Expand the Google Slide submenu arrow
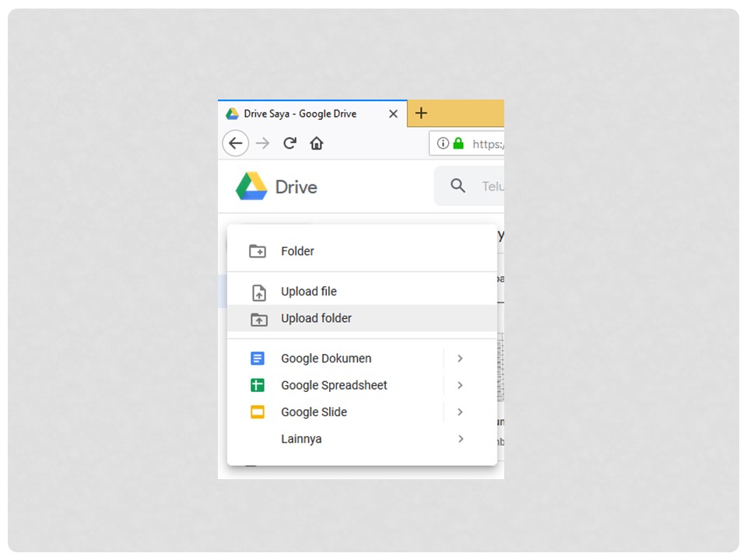The height and width of the screenshot is (560, 747). 460,412
